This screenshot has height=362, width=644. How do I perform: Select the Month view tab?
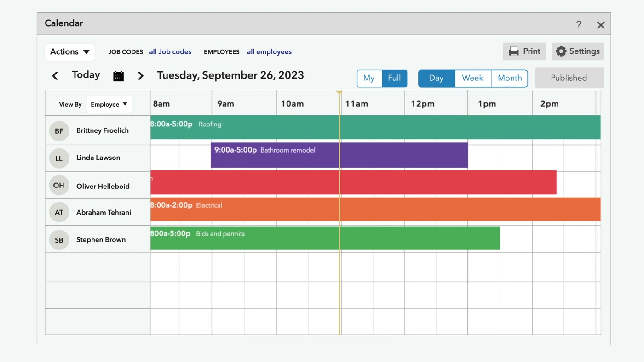click(510, 78)
